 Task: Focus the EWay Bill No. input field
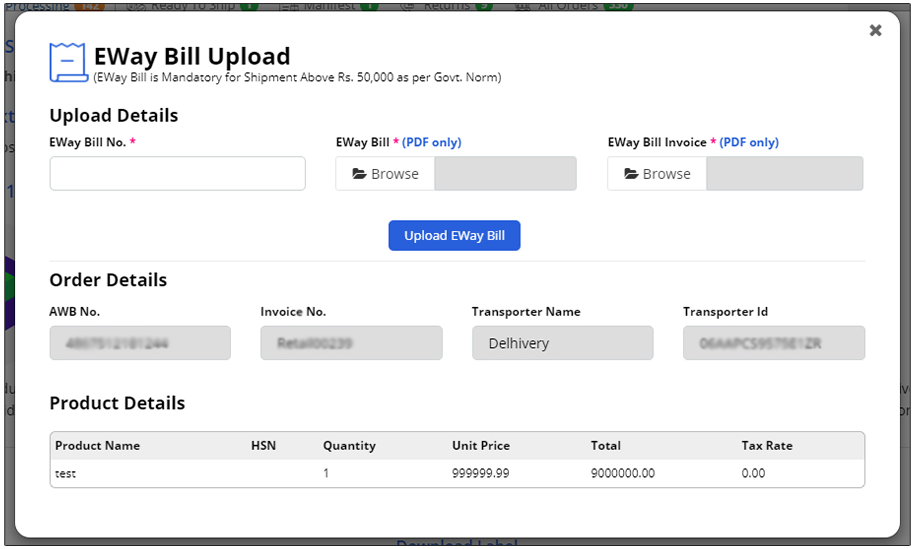178,173
